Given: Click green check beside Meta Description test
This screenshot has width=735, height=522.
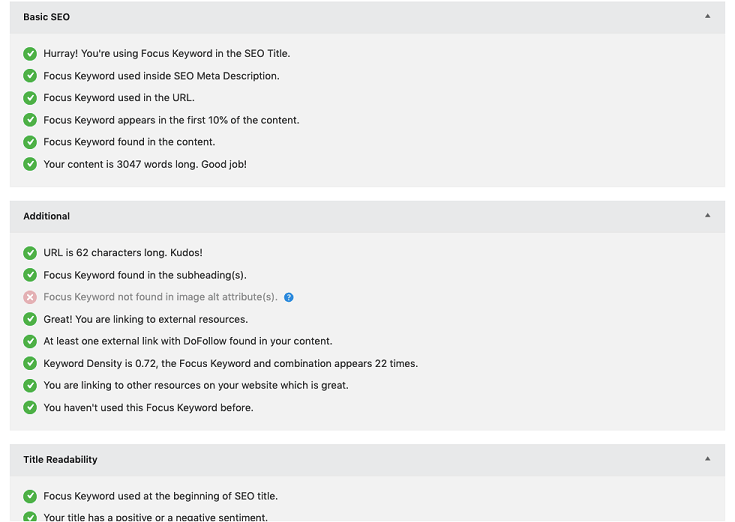Looking at the screenshot, I should (30, 76).
